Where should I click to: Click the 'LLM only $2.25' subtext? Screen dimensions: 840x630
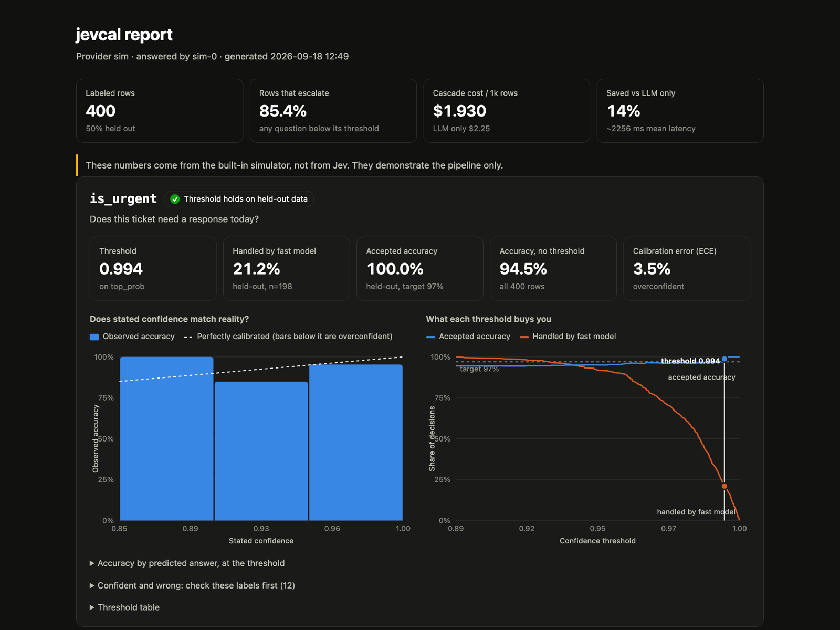click(x=461, y=129)
